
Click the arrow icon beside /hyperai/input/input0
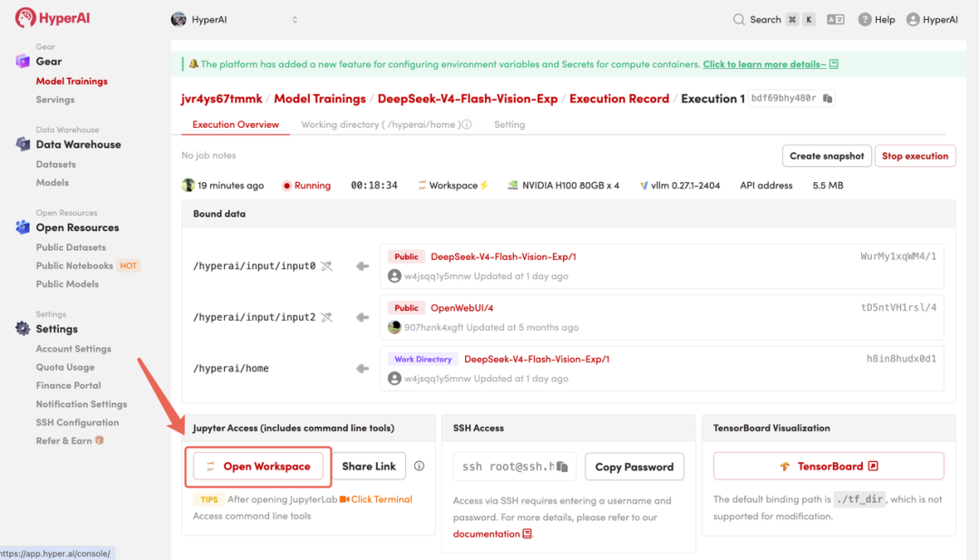coord(362,266)
